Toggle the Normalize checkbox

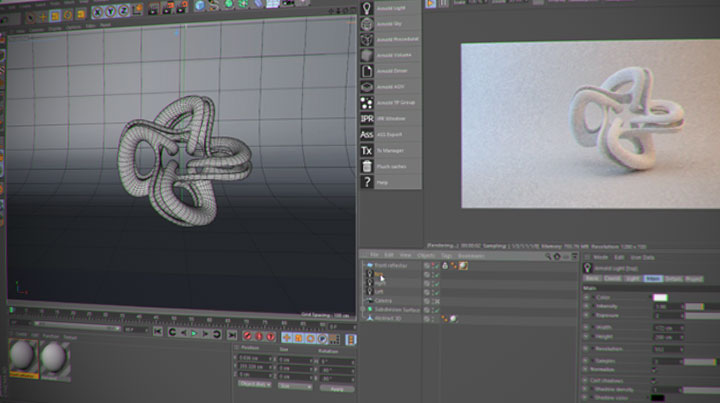pos(654,370)
